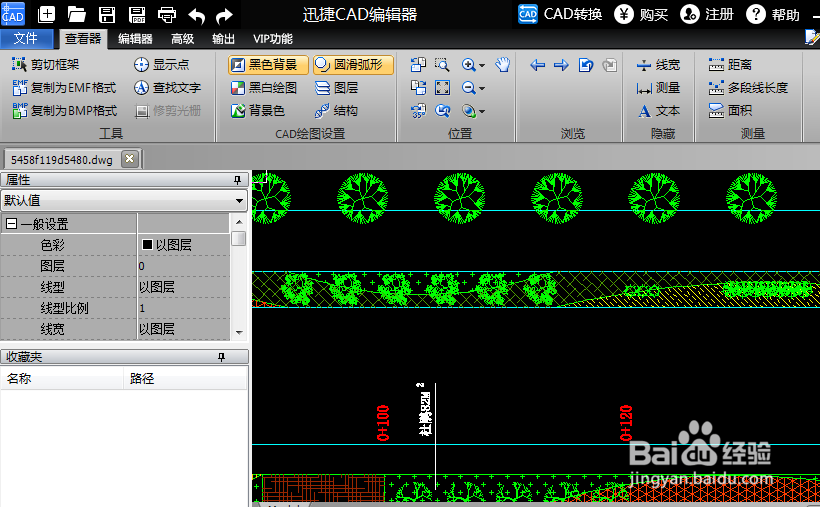Click rotate clockwise icon in position group
Screen dimensions: 820x507
click(418, 87)
